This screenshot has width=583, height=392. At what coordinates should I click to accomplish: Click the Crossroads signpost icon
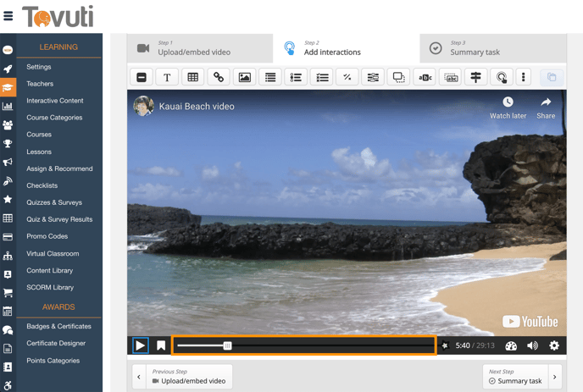[476, 77]
